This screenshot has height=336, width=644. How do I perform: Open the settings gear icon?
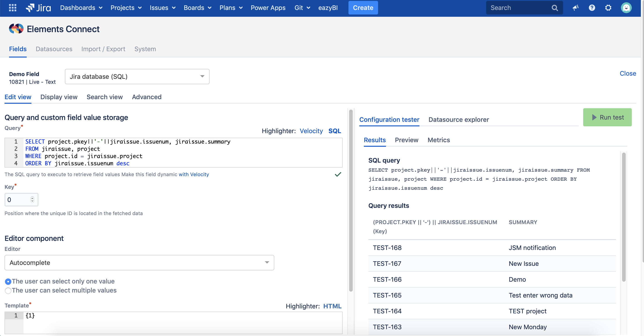click(608, 8)
